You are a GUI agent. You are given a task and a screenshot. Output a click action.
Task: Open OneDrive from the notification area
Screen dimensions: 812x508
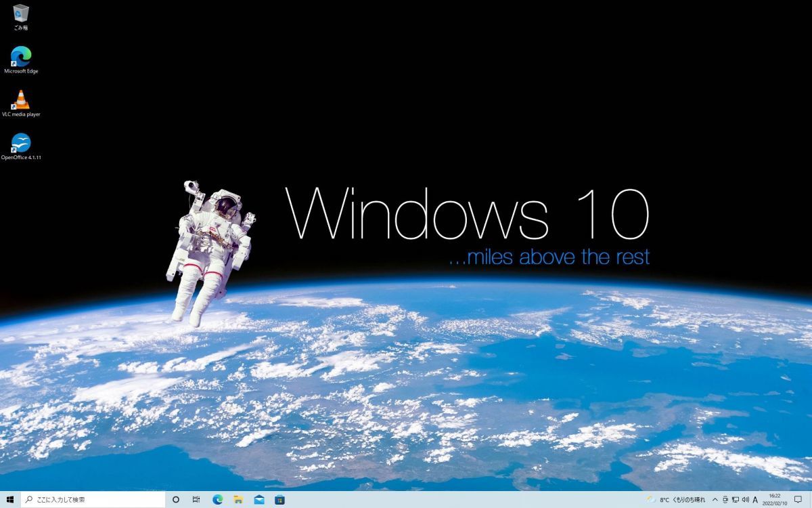coord(725,500)
